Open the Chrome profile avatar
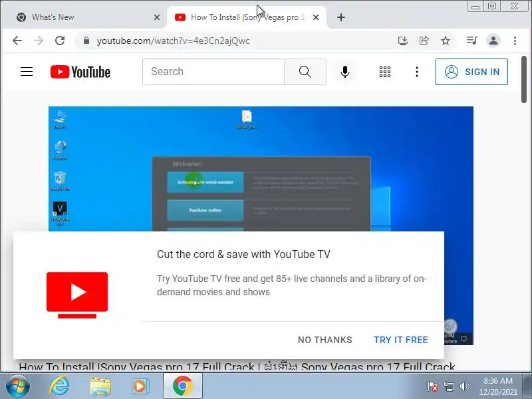Image resolution: width=532 pixels, height=399 pixels. [x=493, y=41]
